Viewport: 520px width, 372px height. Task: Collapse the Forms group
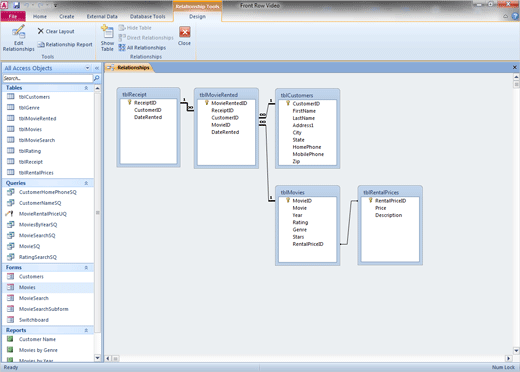click(86, 268)
